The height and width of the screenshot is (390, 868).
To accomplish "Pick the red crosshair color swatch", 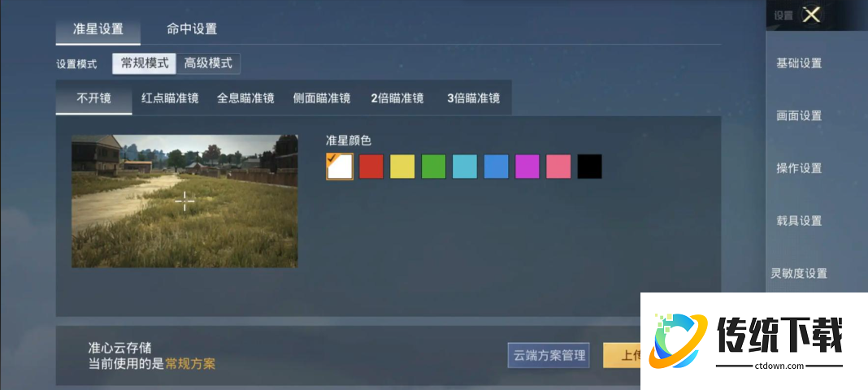I will point(371,167).
